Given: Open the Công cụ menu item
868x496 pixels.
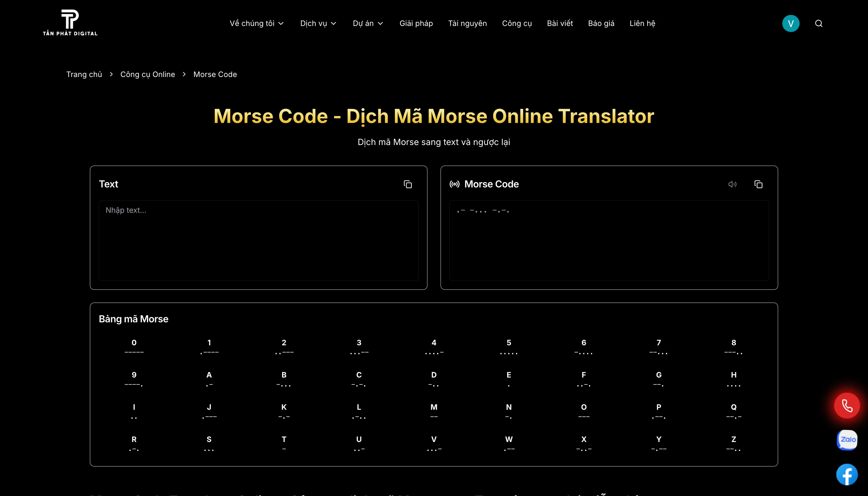Looking at the screenshot, I should 517,23.
